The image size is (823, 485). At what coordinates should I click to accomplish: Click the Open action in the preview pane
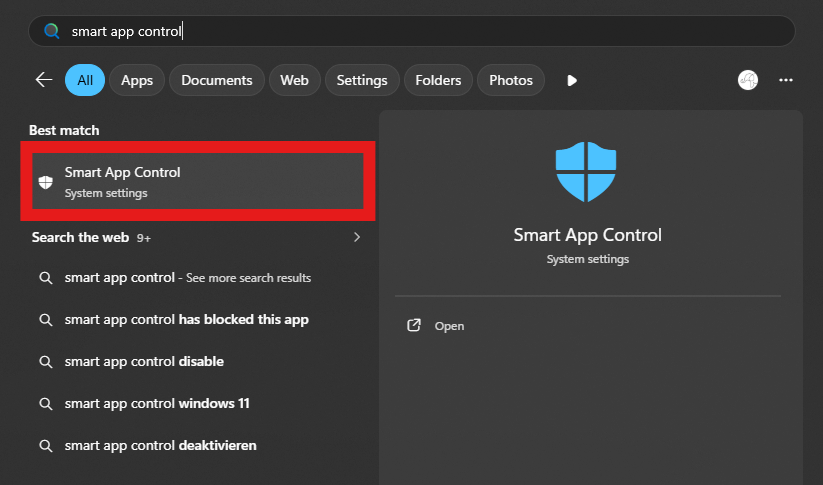(x=449, y=326)
